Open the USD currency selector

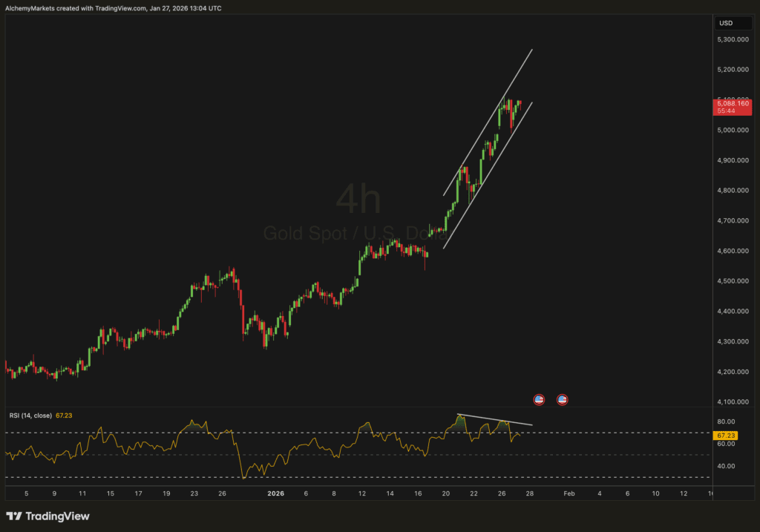(725, 23)
